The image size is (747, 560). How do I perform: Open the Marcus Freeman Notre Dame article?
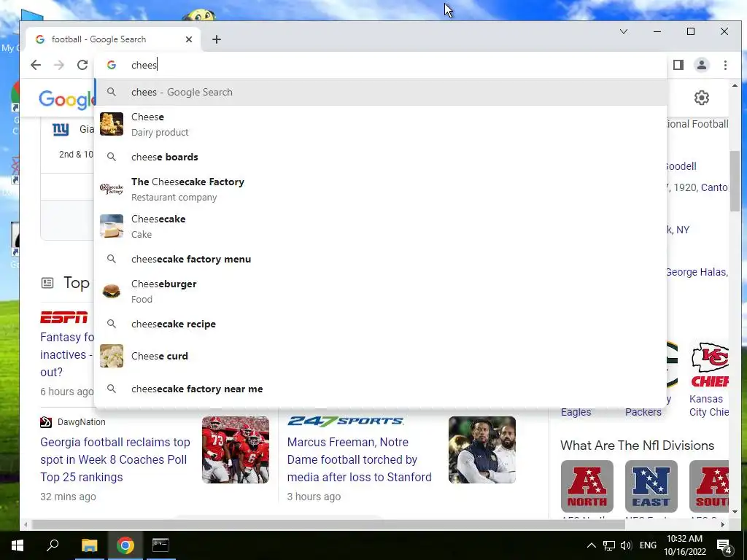pos(359,459)
